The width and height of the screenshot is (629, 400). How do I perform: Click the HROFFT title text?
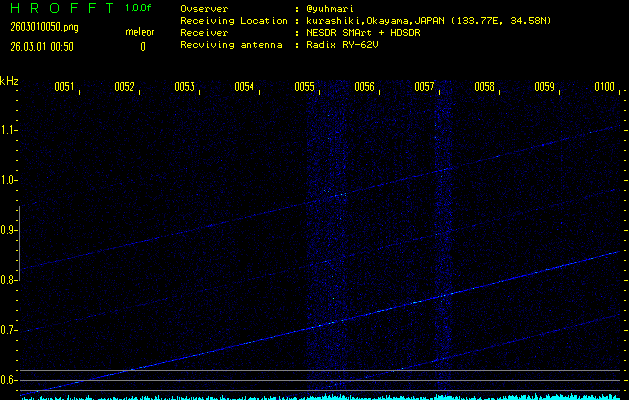tap(58, 8)
